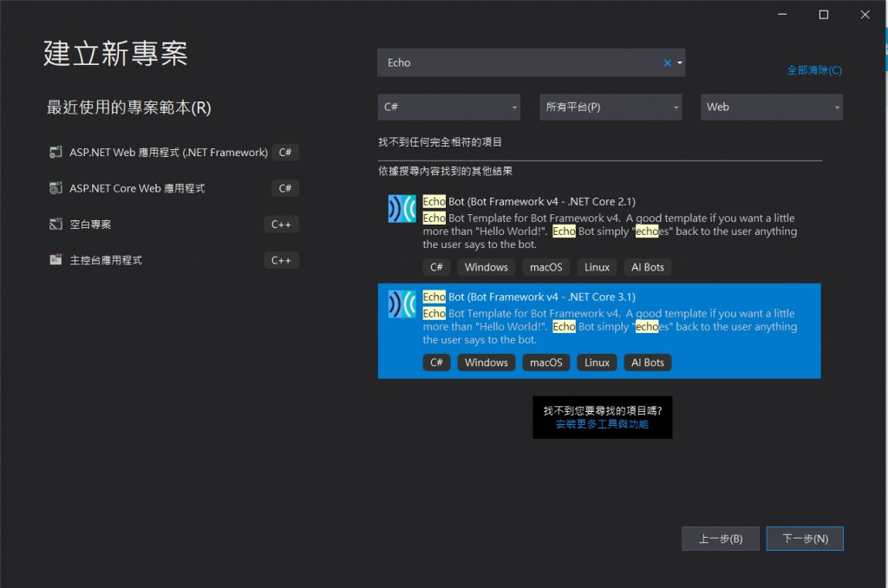Open the 所有平台(P) platform filter dropdown
The height and width of the screenshot is (588, 888).
(610, 107)
